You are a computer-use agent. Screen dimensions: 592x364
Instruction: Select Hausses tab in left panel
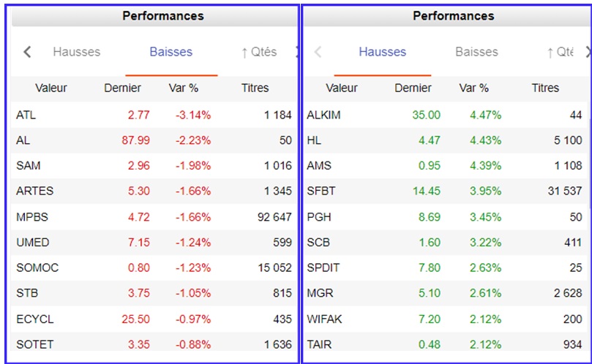click(x=77, y=52)
